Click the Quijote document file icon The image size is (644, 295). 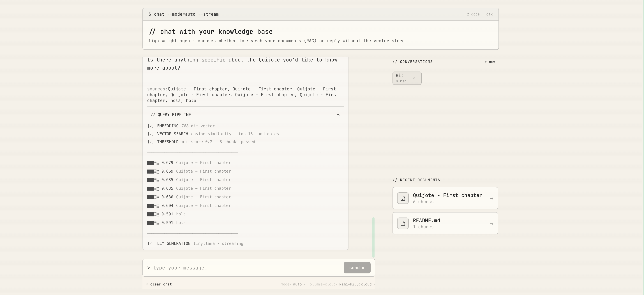[403, 198]
